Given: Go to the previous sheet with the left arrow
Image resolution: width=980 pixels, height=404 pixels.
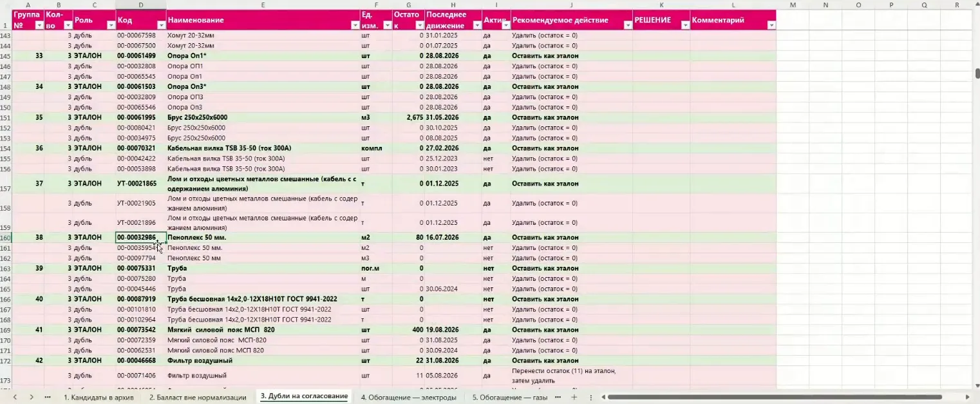Looking at the screenshot, I should click(15, 397).
